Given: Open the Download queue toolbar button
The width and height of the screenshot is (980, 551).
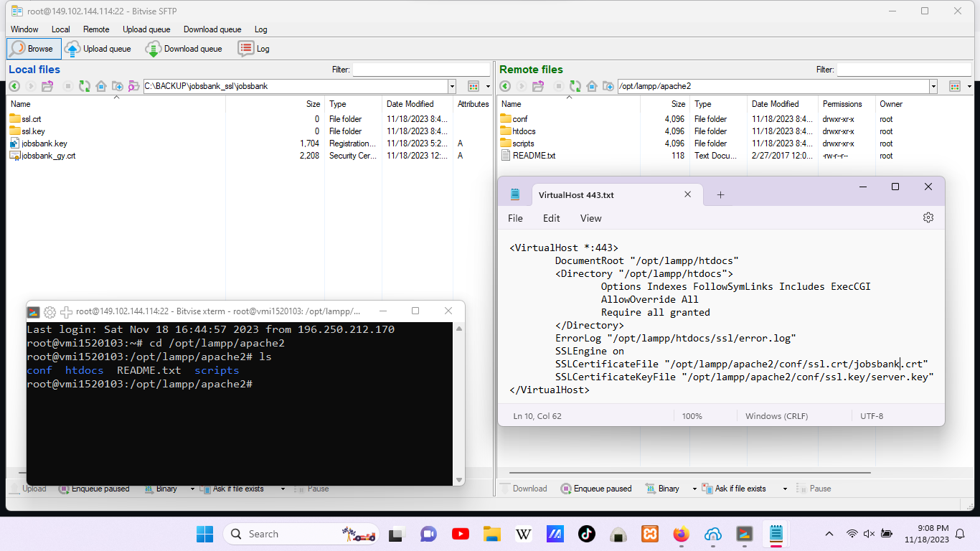Looking at the screenshot, I should coord(184,49).
